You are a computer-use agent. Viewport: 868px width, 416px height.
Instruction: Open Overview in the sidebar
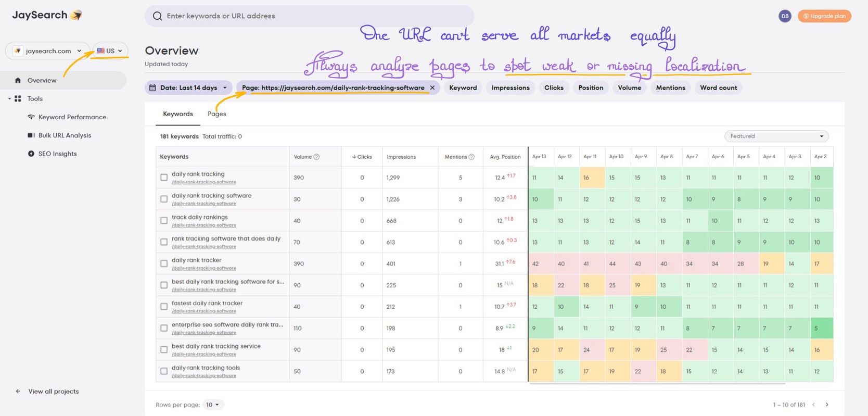[x=63, y=80]
